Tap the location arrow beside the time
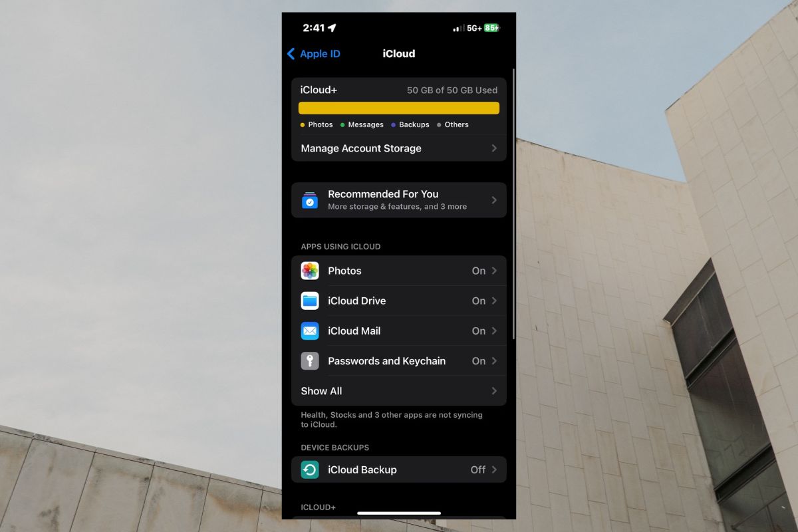 332,28
